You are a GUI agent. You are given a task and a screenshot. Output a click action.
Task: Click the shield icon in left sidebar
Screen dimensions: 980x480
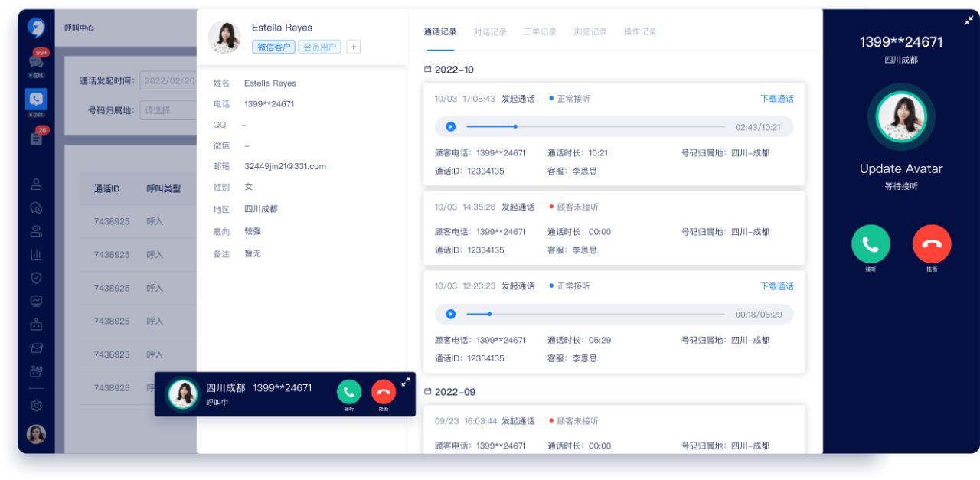tap(36, 278)
